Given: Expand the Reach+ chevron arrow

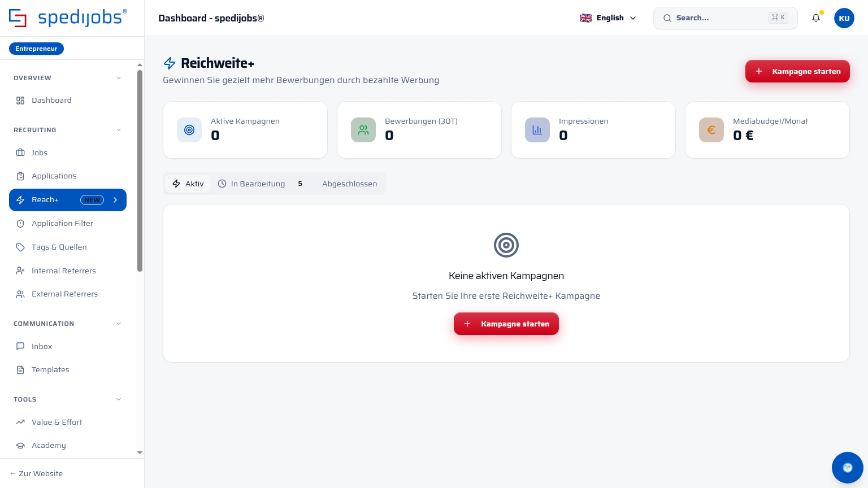Looking at the screenshot, I should (115, 200).
